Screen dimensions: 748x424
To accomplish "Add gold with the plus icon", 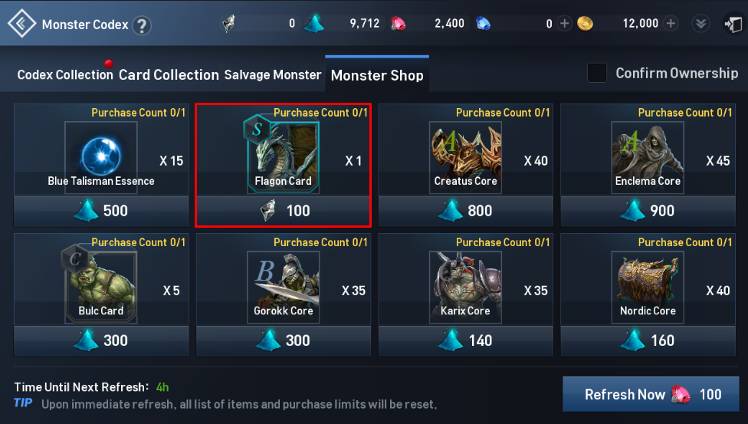I will point(671,23).
